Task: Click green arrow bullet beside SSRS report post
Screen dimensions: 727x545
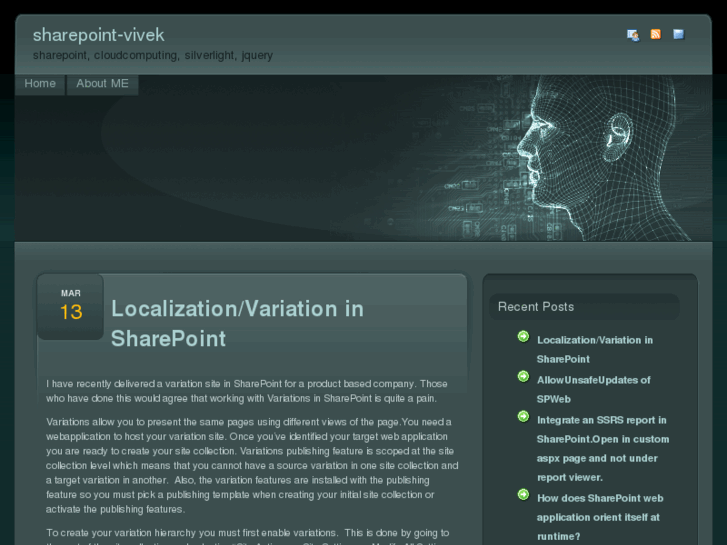Action: (523, 417)
